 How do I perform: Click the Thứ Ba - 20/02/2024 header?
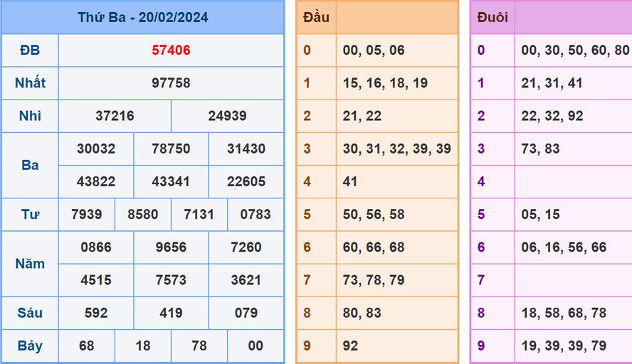[x=142, y=17]
